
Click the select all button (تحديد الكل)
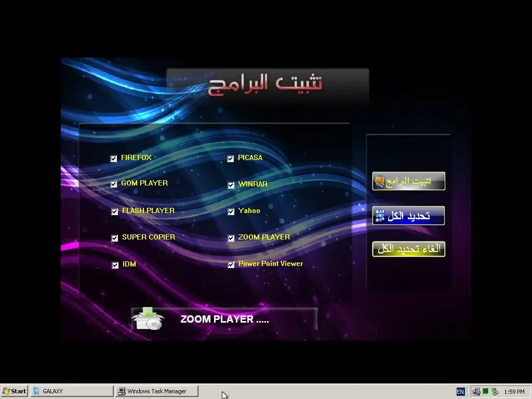click(x=408, y=216)
